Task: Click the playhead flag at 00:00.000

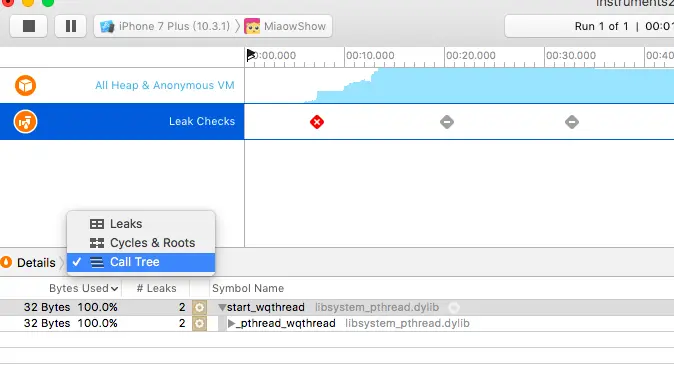Action: point(251,55)
